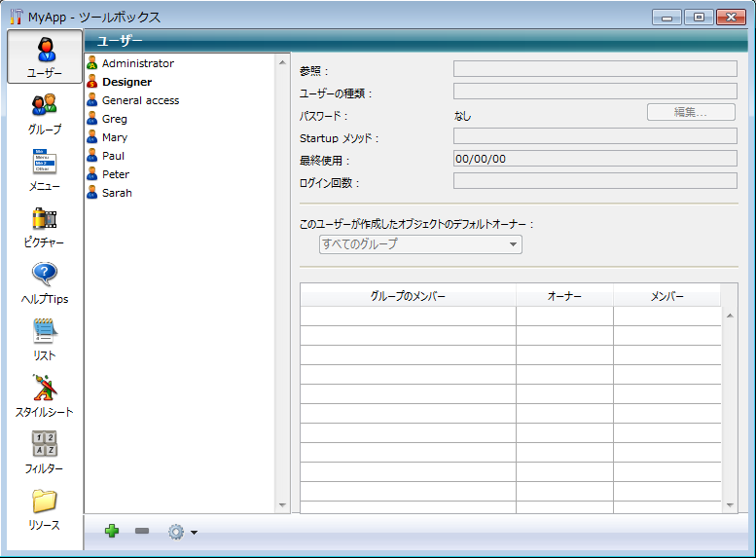
Task: Click the minus delete user icon
Action: (x=142, y=532)
